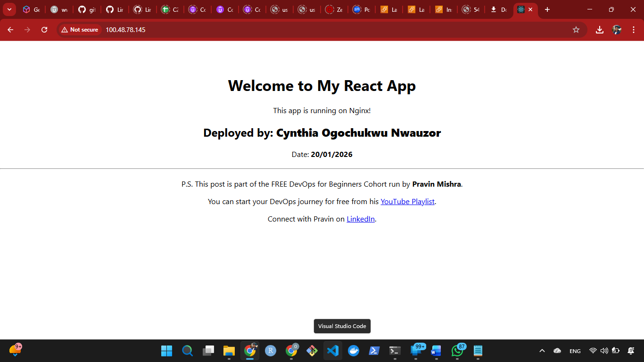View the Not secure site info
The height and width of the screenshot is (362, 644).
[80, 30]
